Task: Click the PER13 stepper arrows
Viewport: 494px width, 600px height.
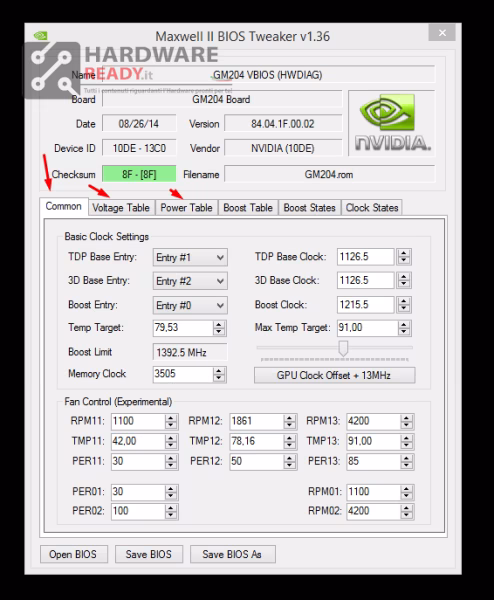Action: click(x=407, y=461)
